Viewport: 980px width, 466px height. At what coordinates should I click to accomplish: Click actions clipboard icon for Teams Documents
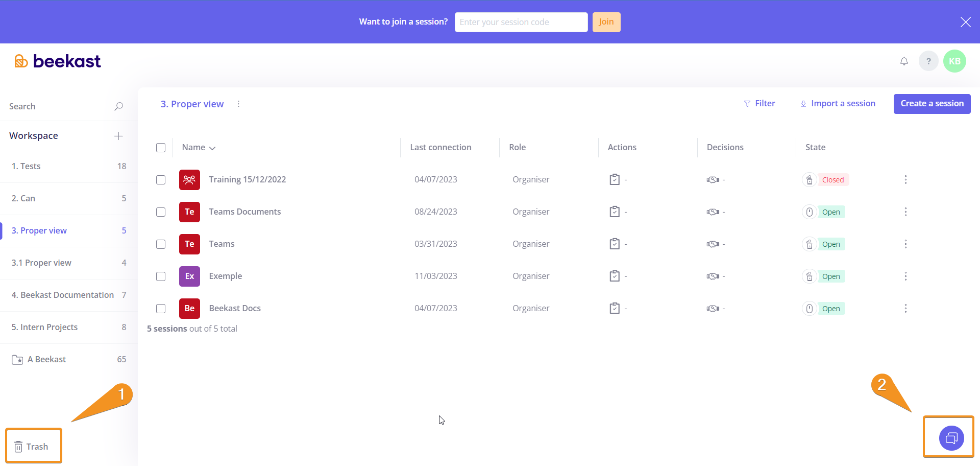(x=615, y=212)
